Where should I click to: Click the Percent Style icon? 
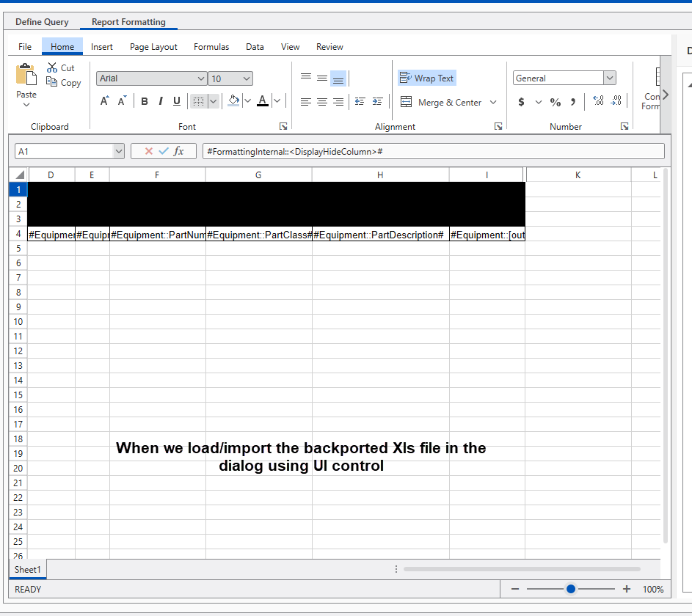click(x=556, y=102)
